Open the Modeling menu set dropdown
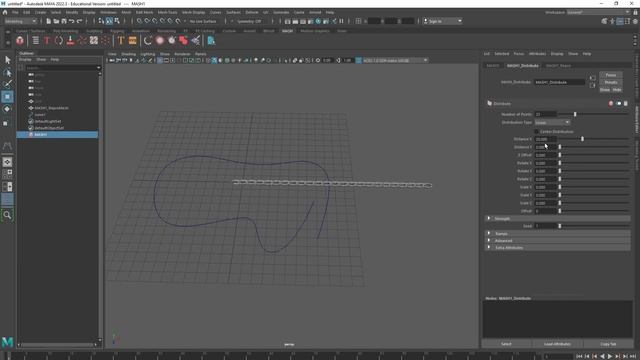This screenshot has width=640, height=360. (x=20, y=21)
